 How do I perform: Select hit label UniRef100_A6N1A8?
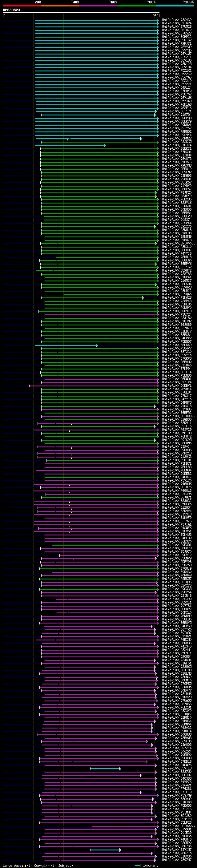[177, 104]
